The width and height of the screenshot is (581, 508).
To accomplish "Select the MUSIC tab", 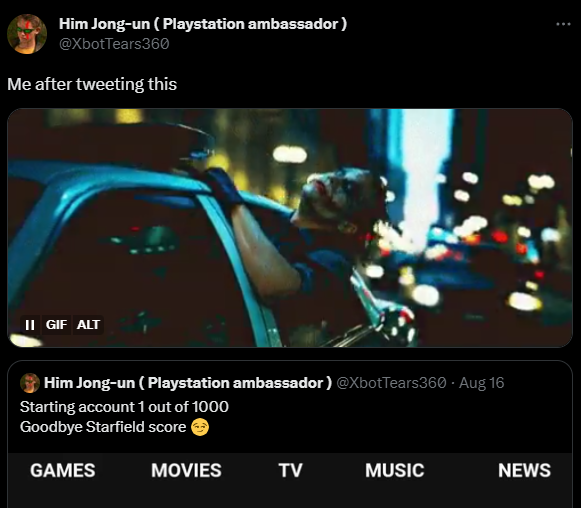I will [x=395, y=471].
